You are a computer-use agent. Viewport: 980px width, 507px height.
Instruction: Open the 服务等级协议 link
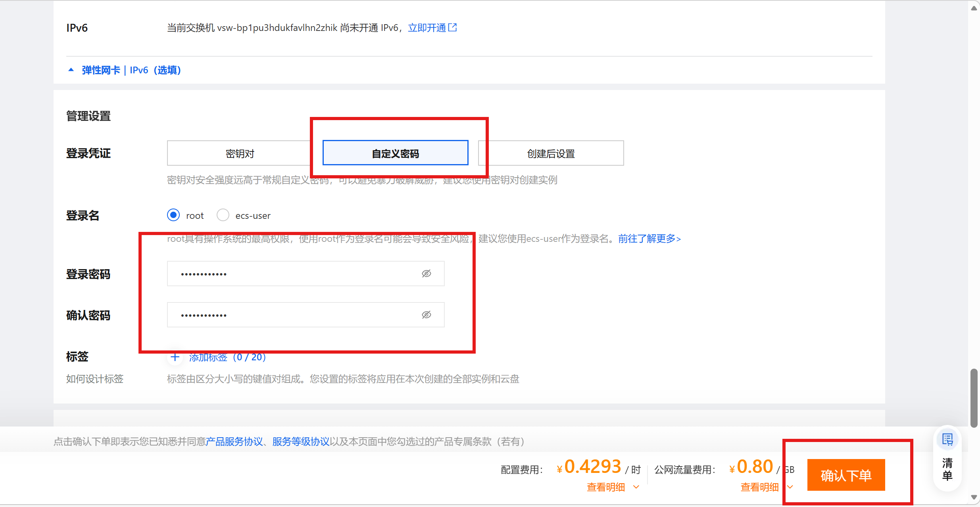click(x=301, y=442)
